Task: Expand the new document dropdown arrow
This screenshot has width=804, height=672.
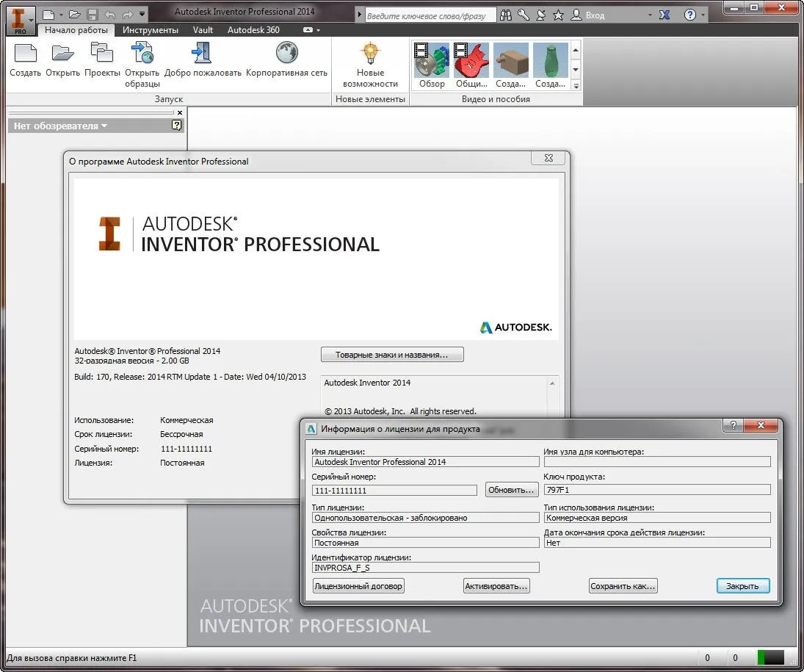Action: pyautogui.click(x=60, y=15)
